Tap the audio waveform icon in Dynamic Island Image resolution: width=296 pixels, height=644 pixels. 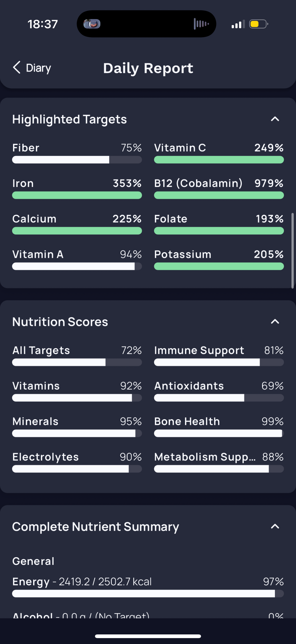point(201,24)
